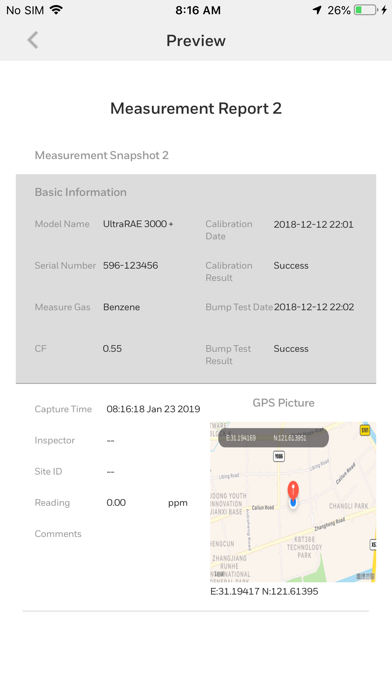The width and height of the screenshot is (392, 696).
Task: Open the GPS map picture thumbnail
Action: (293, 502)
